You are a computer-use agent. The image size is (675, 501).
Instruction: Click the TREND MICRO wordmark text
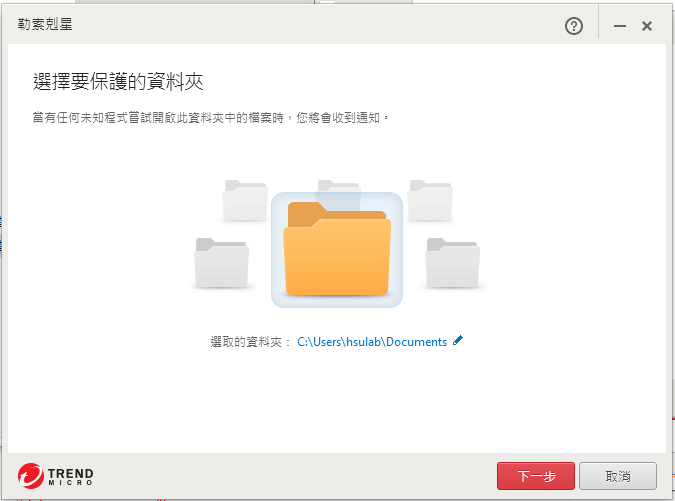70,477
